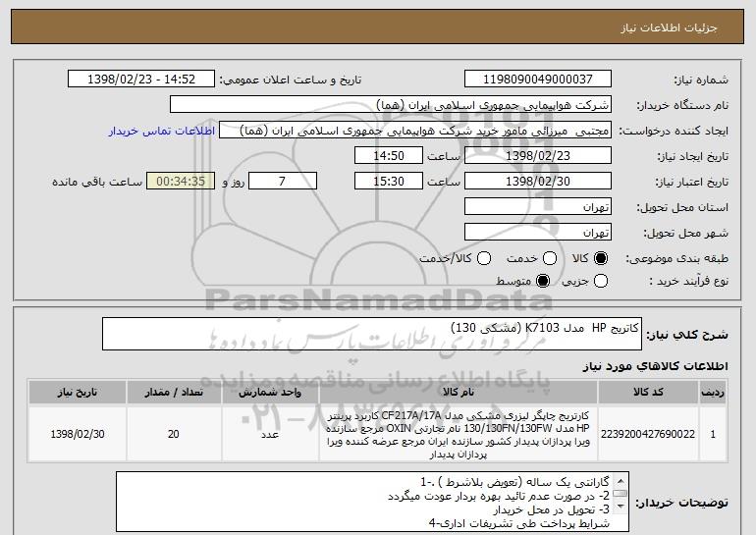The height and width of the screenshot is (535, 756).
Task: Click the ایجاد کننده درخواست field
Action: tap(415, 131)
